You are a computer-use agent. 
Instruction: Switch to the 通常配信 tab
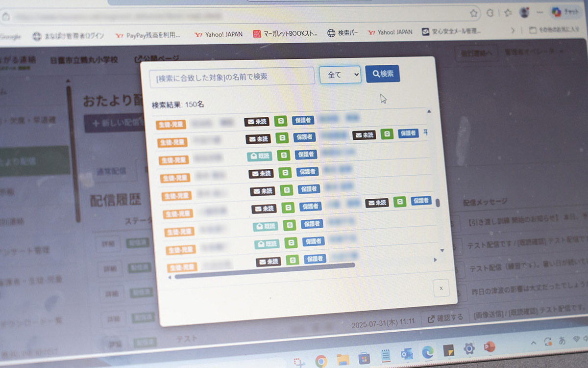coord(111,171)
